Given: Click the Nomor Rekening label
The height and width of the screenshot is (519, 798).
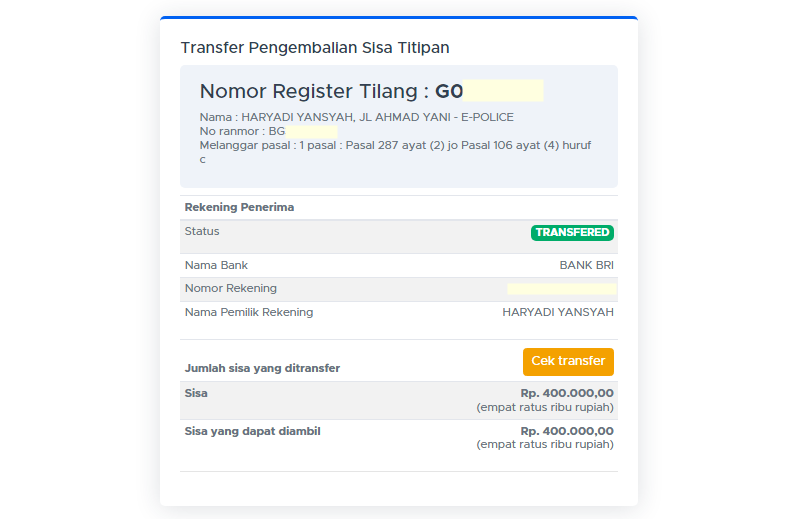Looking at the screenshot, I should pyautogui.click(x=231, y=289).
